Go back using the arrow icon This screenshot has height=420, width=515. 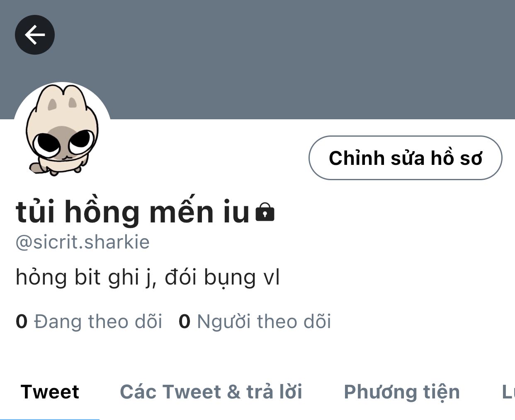[35, 35]
